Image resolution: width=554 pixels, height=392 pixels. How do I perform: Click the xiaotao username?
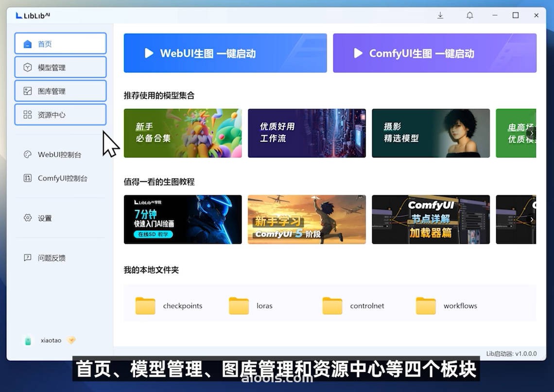pos(51,341)
